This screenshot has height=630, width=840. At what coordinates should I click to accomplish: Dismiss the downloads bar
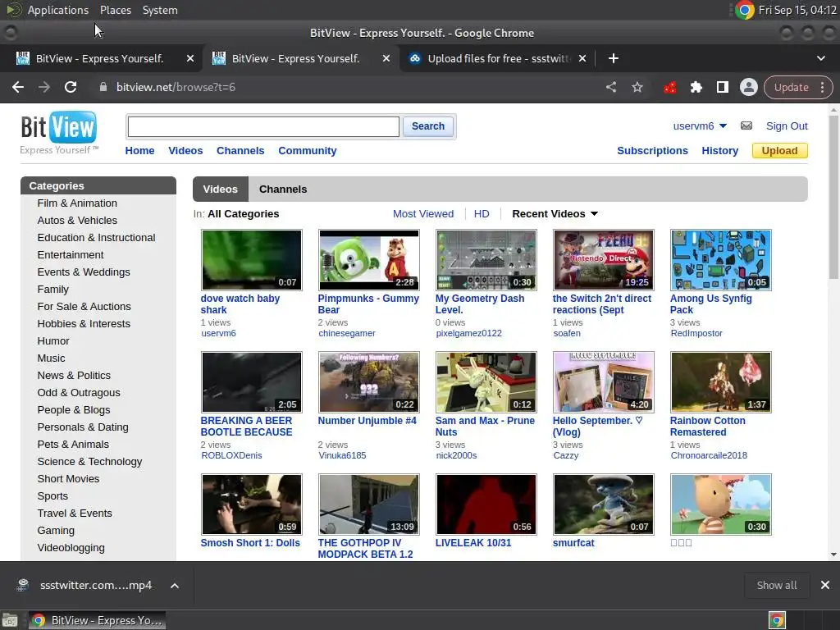(825, 585)
